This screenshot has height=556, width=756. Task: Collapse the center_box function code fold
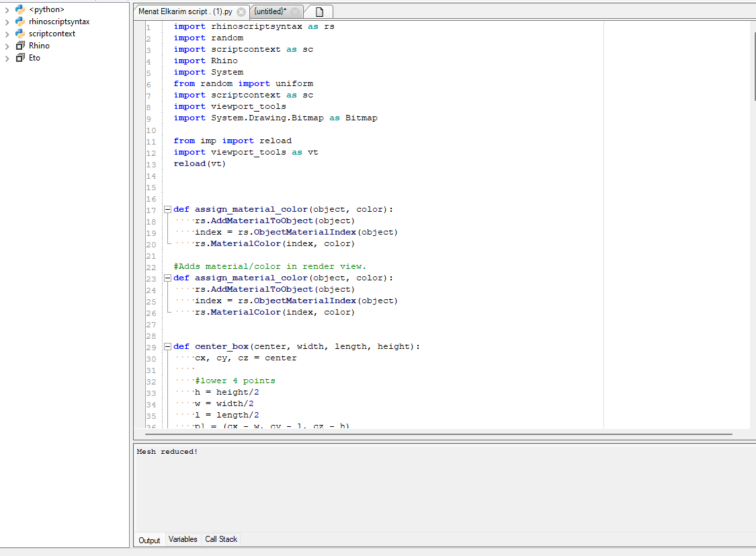(167, 346)
